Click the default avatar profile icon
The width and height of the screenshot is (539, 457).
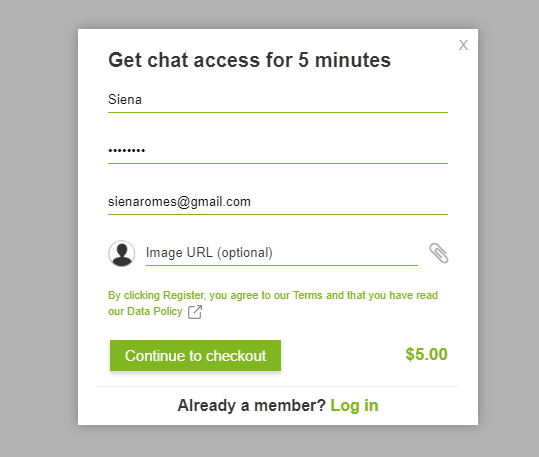[x=122, y=253]
